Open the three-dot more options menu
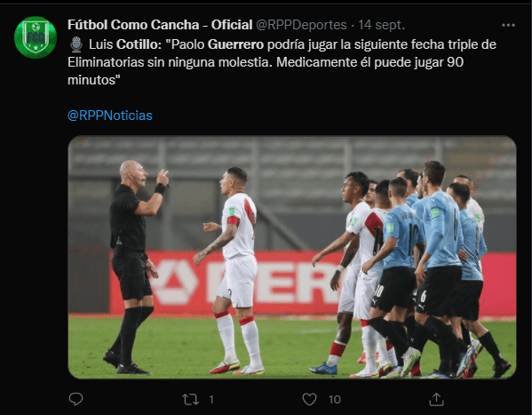 click(x=508, y=25)
